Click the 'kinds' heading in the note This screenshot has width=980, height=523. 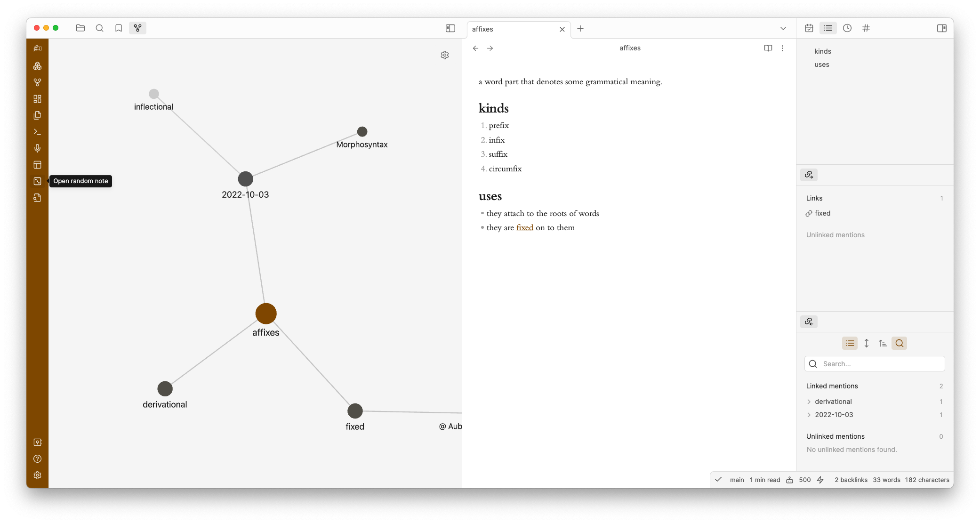pos(493,108)
